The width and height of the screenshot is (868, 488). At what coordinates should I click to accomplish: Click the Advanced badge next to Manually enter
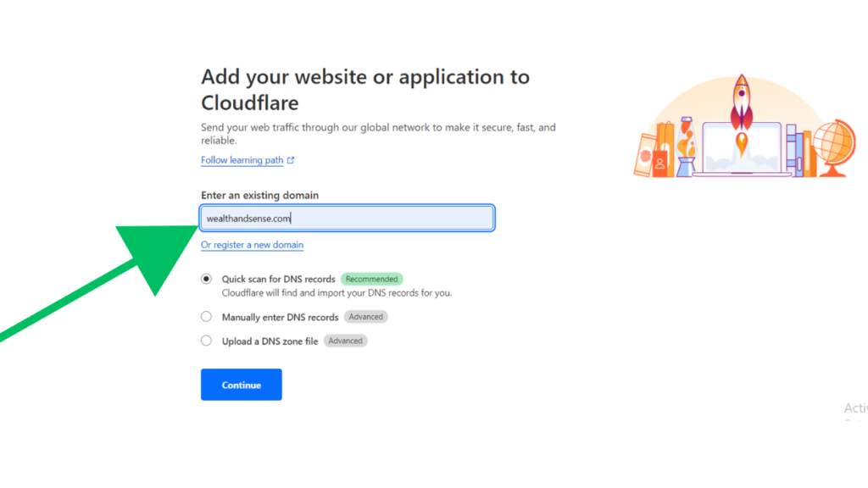[365, 317]
